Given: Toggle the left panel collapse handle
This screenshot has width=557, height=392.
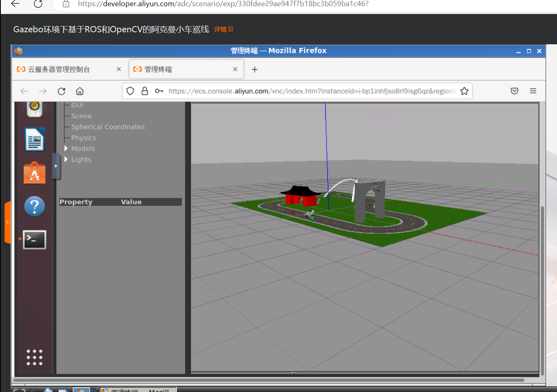Looking at the screenshot, I should [x=56, y=166].
